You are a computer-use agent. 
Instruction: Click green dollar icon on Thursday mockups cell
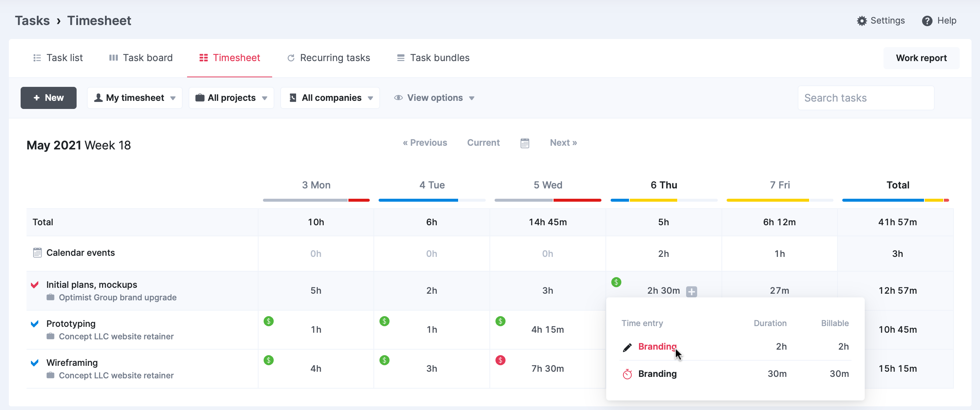click(616, 282)
